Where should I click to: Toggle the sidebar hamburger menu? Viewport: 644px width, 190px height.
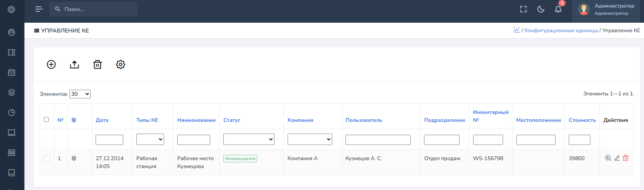point(39,9)
